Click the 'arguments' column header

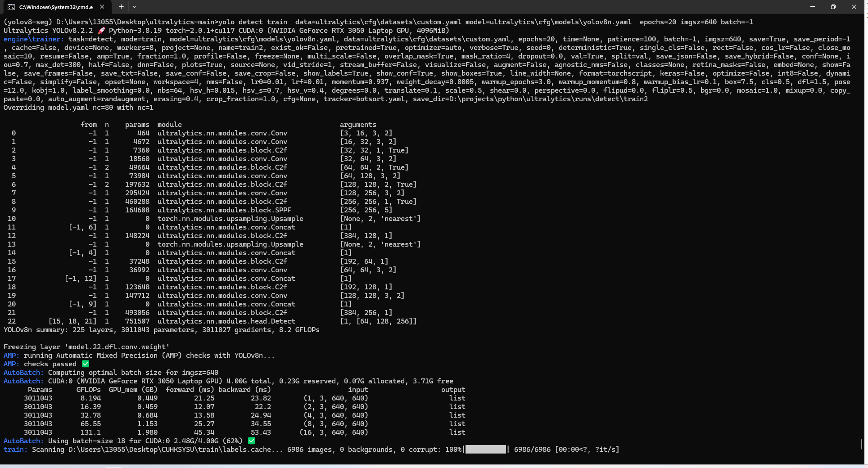point(358,125)
